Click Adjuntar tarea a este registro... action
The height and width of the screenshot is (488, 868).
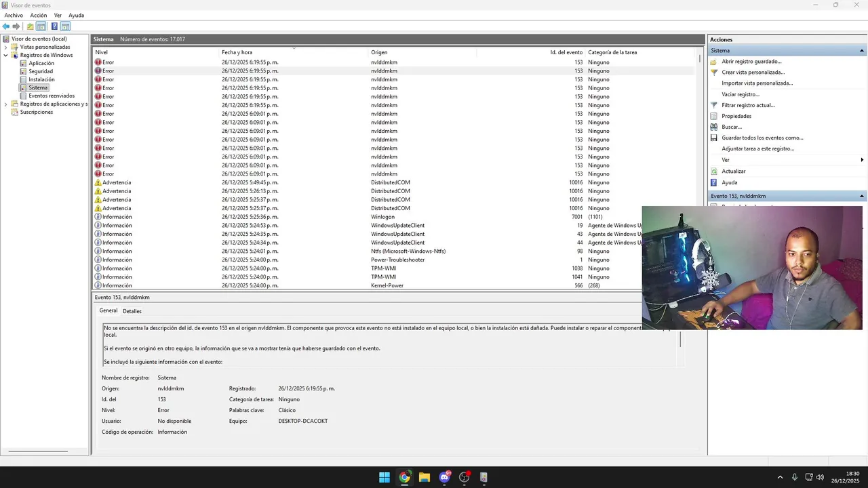757,148
